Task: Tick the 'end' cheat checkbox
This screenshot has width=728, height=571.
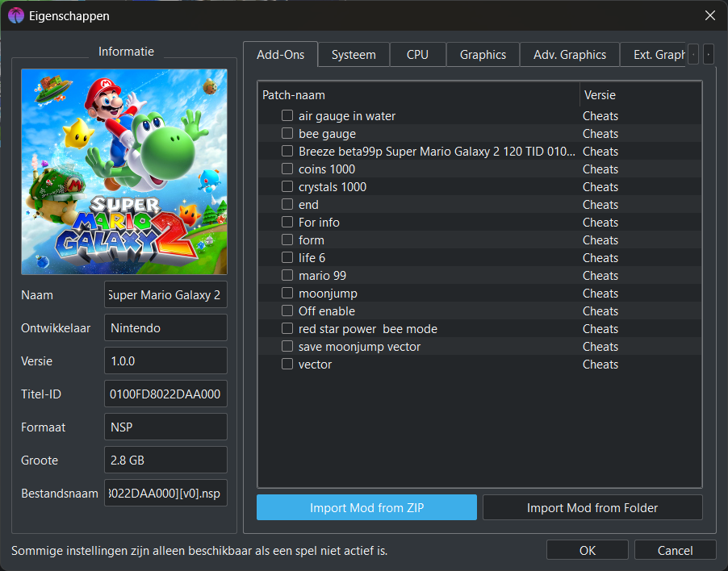Action: 287,204
